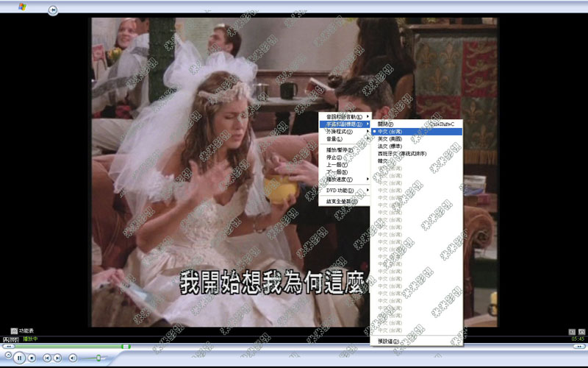The height and width of the screenshot is (368, 588).
Task: Choose 停止(S) from the context menu
Action: 344,158
